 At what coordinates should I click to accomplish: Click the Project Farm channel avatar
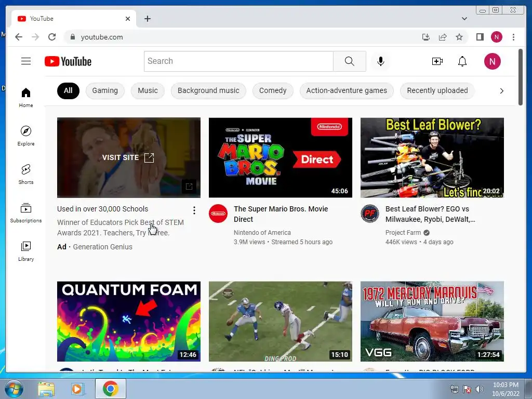point(370,214)
